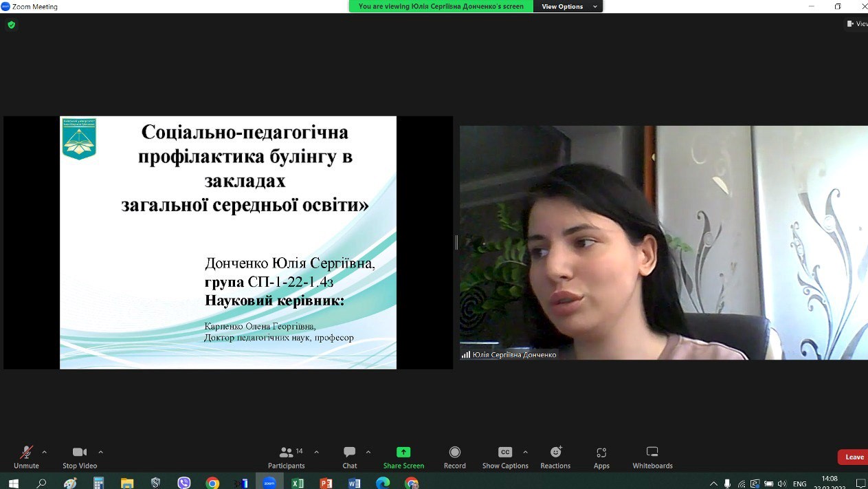Select the shared presentation slide
The height and width of the screenshot is (489, 868).
click(x=227, y=242)
